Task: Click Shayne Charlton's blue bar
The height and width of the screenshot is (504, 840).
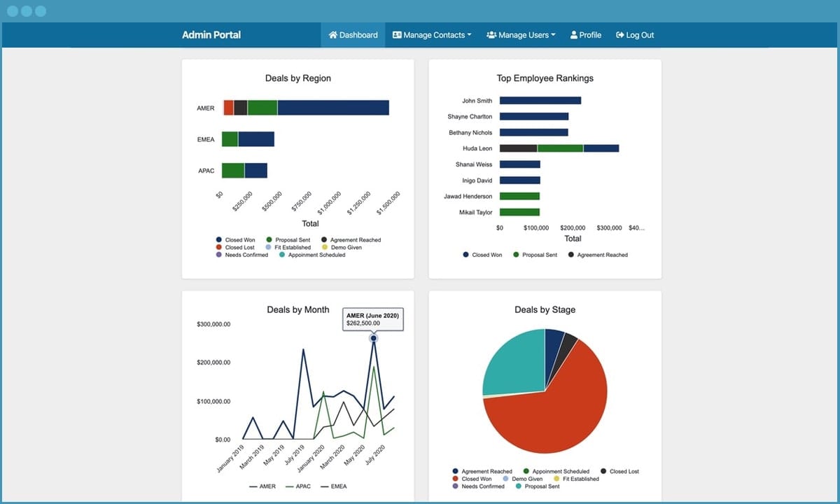Action: click(534, 117)
